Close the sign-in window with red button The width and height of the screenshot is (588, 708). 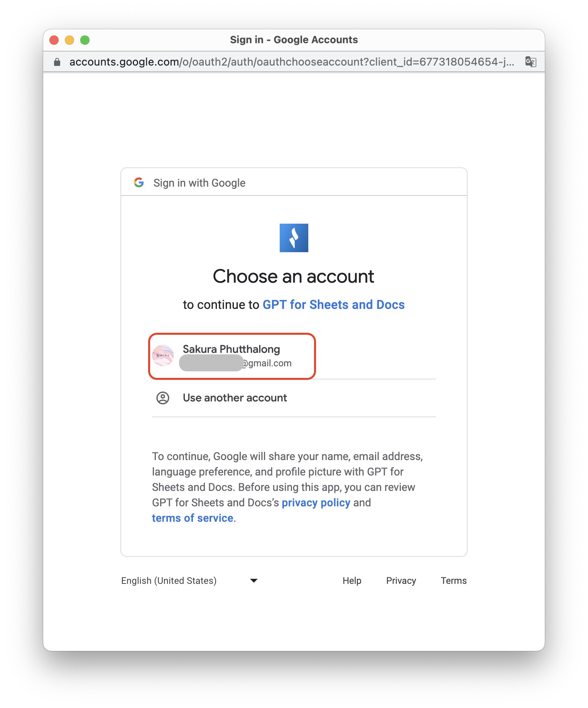tap(54, 40)
